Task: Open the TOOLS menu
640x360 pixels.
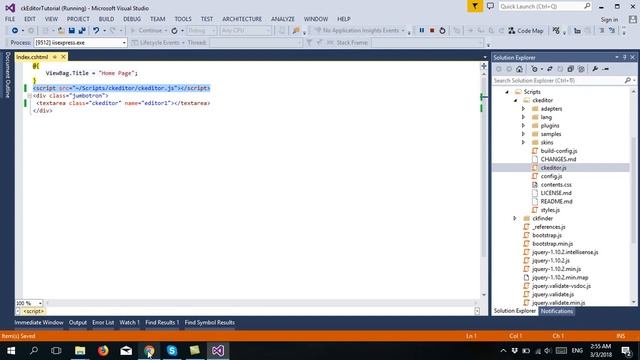Action: [x=183, y=19]
